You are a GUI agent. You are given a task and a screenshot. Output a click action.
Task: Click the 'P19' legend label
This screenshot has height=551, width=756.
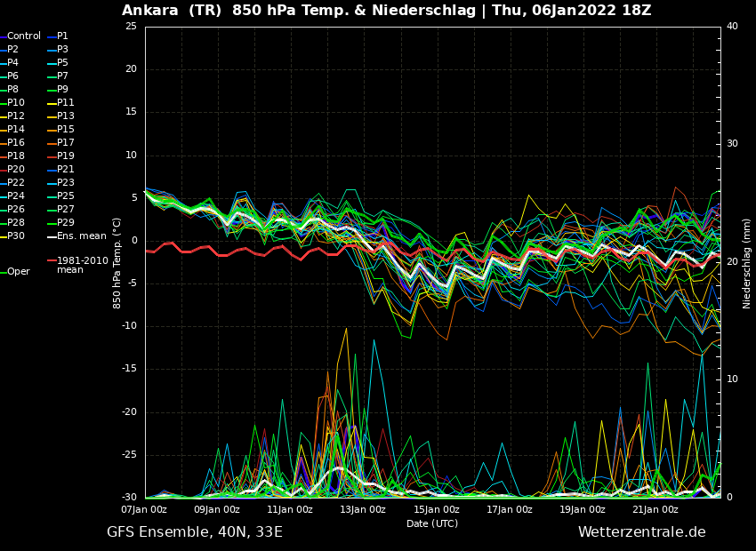(x=66, y=156)
